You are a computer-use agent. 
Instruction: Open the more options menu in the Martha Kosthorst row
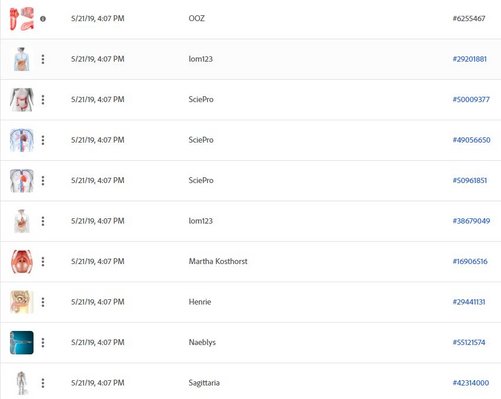(x=43, y=262)
